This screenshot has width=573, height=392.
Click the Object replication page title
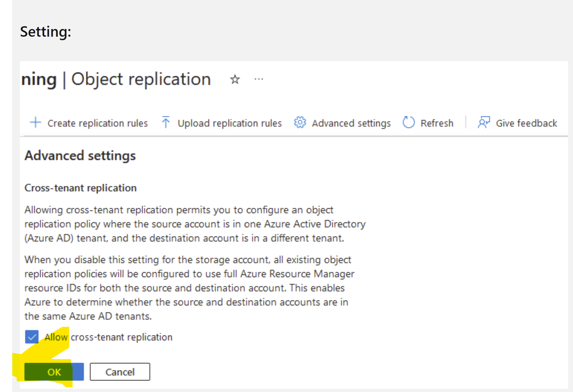click(x=141, y=79)
